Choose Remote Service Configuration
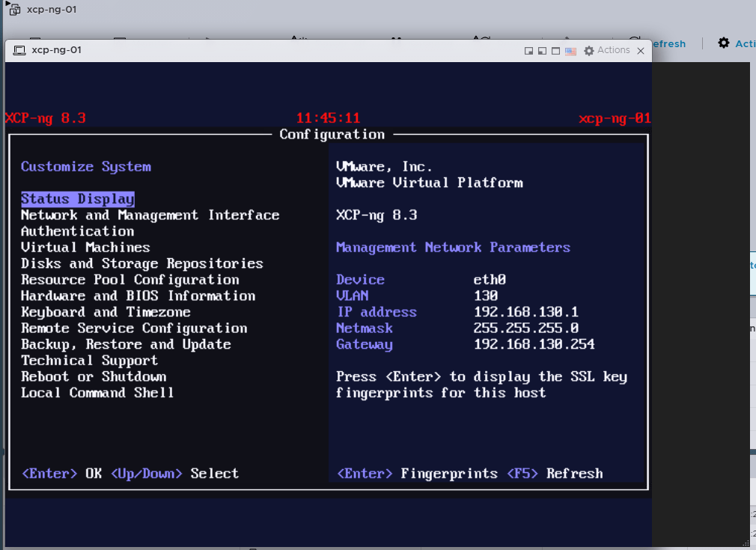The height and width of the screenshot is (550, 756). (x=134, y=329)
